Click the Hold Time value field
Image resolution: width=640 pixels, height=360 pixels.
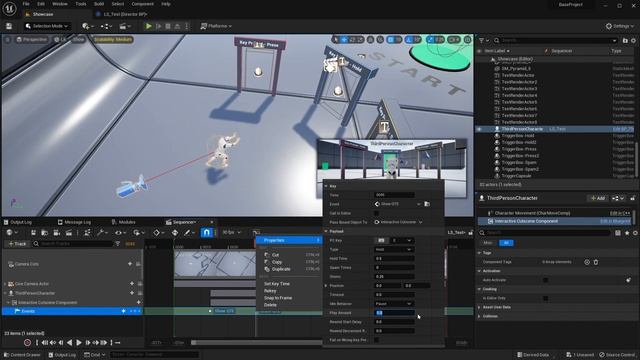point(394,258)
